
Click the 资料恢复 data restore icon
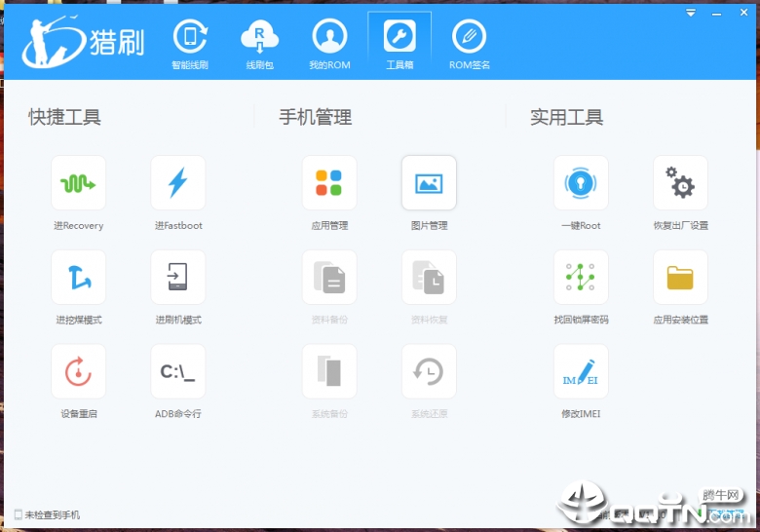pos(429,277)
